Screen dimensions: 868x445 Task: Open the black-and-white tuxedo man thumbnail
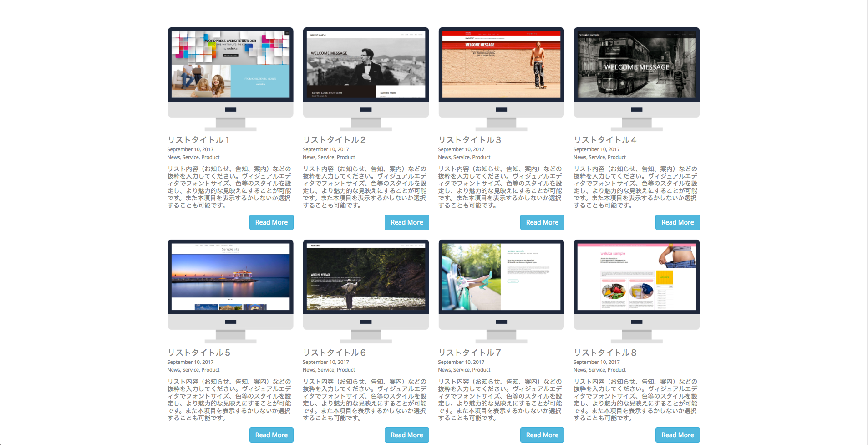(x=366, y=79)
